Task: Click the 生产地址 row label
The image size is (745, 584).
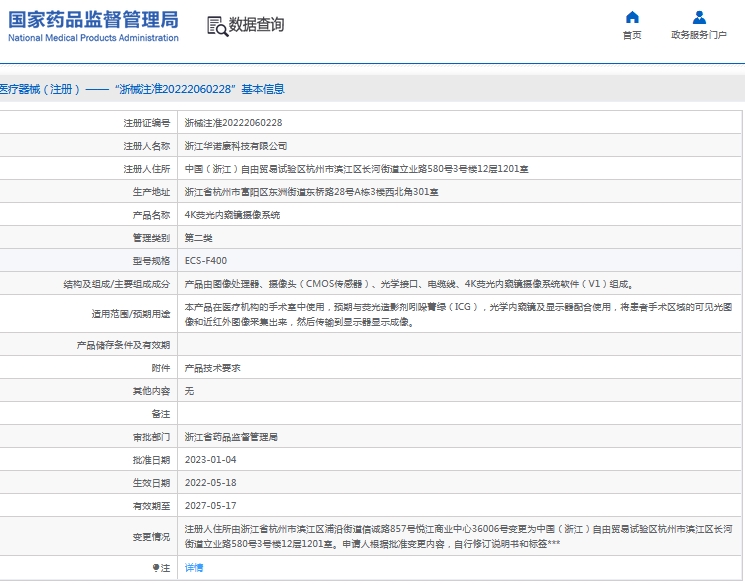Action: point(151,192)
